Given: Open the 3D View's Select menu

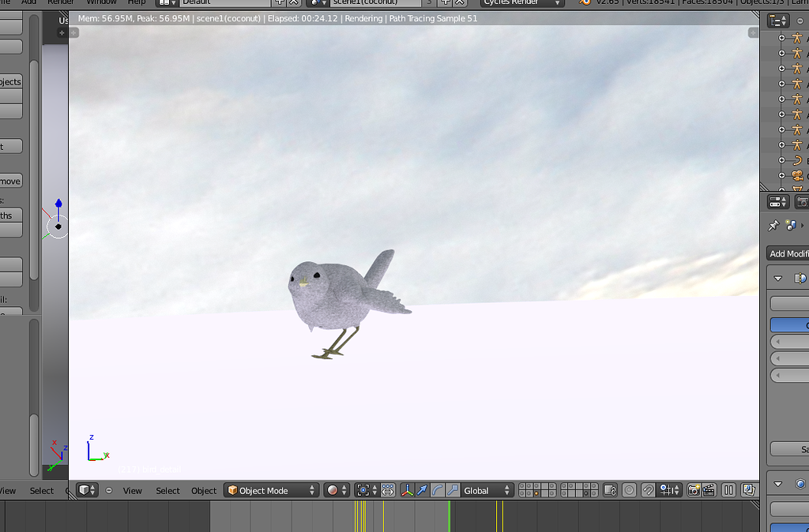Looking at the screenshot, I should pos(167,491).
